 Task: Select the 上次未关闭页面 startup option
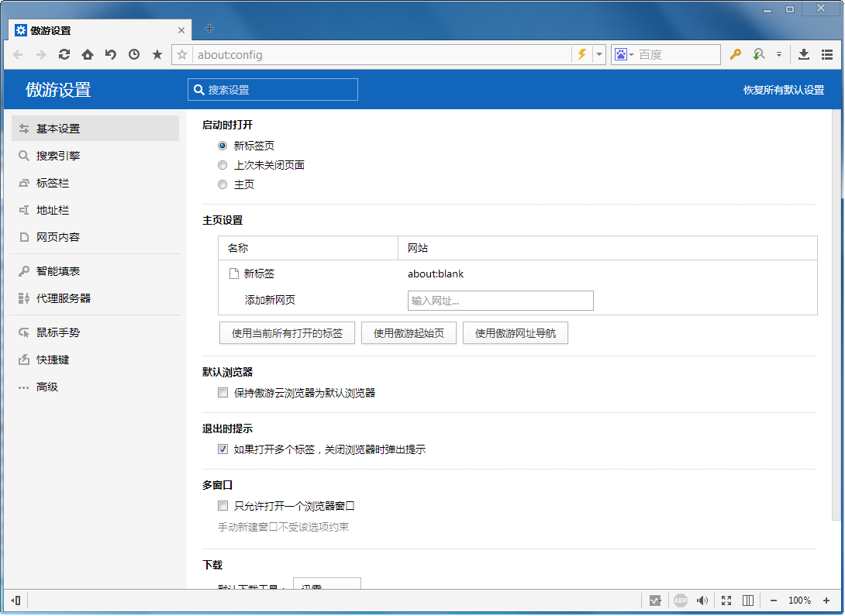pos(222,165)
